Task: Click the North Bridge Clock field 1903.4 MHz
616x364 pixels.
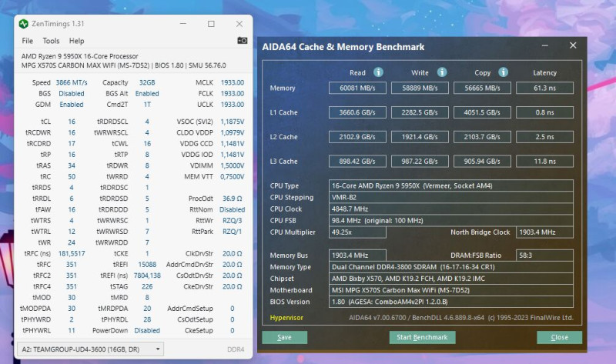Action: 545,232
